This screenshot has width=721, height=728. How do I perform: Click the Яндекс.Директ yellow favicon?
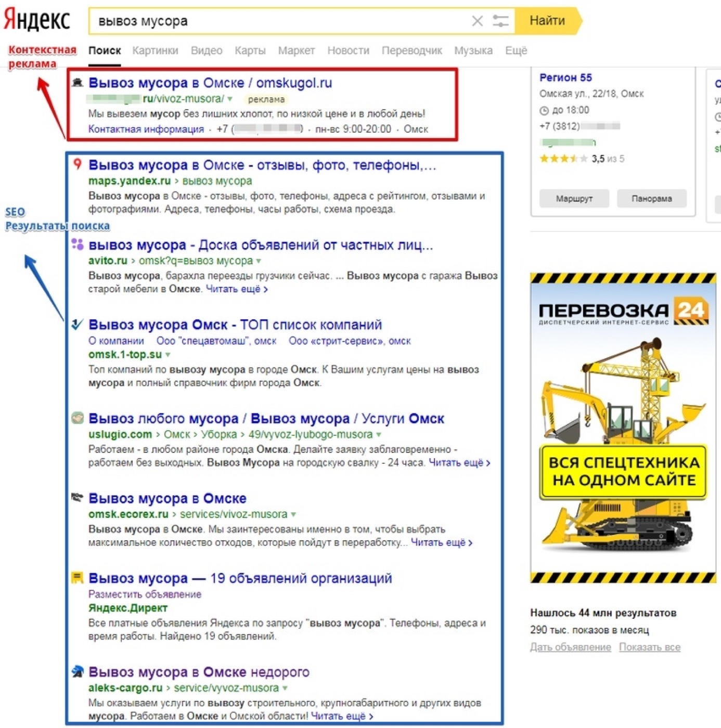pos(78,578)
